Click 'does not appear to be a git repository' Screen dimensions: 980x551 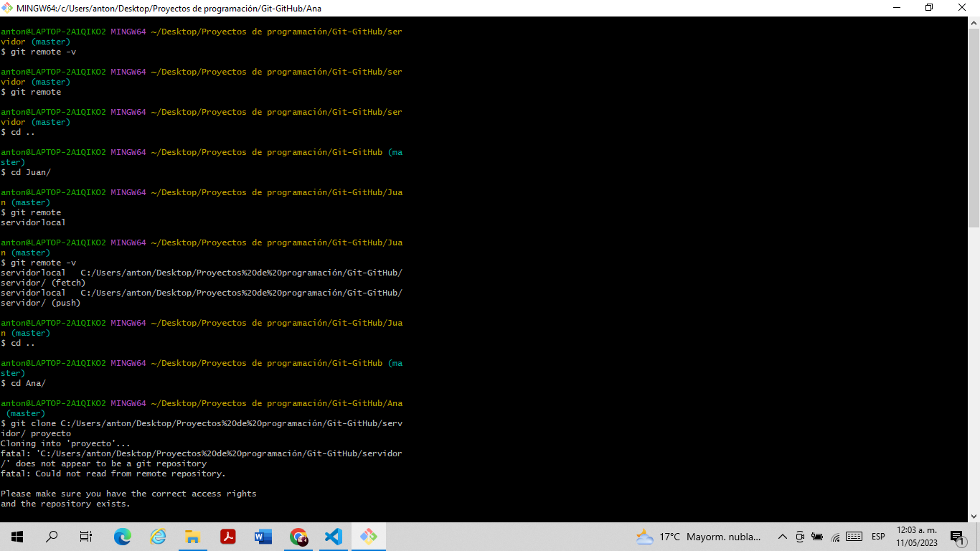coord(111,463)
